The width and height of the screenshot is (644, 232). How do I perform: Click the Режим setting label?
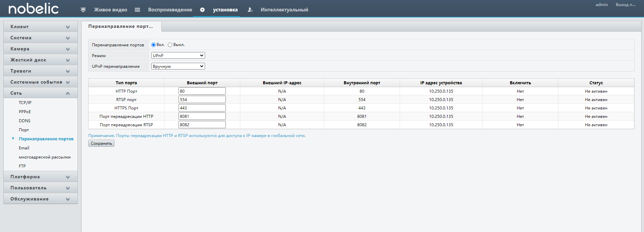point(99,56)
